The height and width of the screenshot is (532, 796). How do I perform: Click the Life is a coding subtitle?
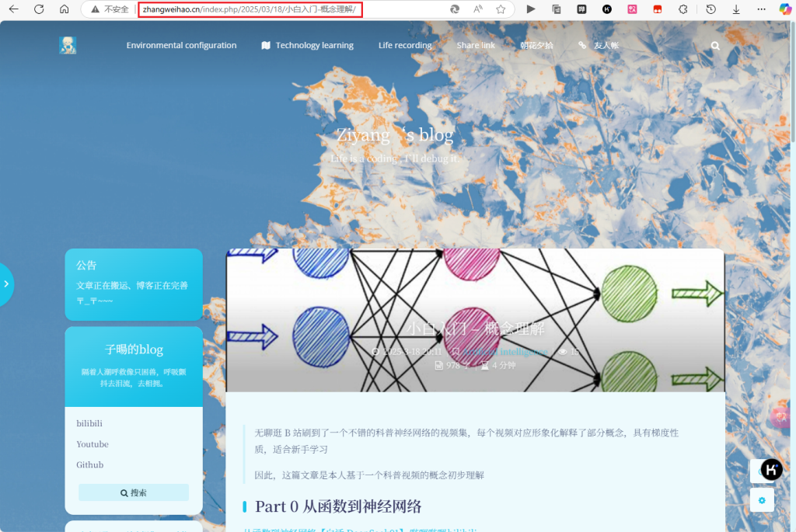[394, 158]
